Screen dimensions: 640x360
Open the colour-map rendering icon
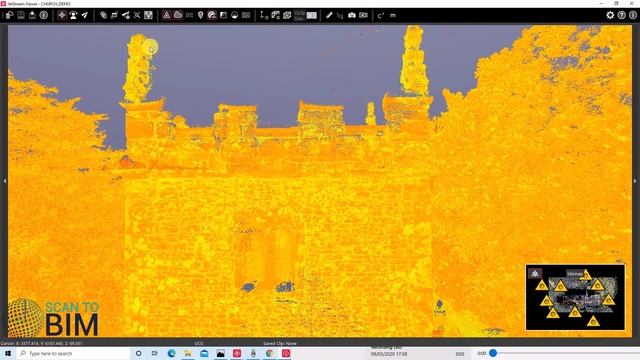212,16
